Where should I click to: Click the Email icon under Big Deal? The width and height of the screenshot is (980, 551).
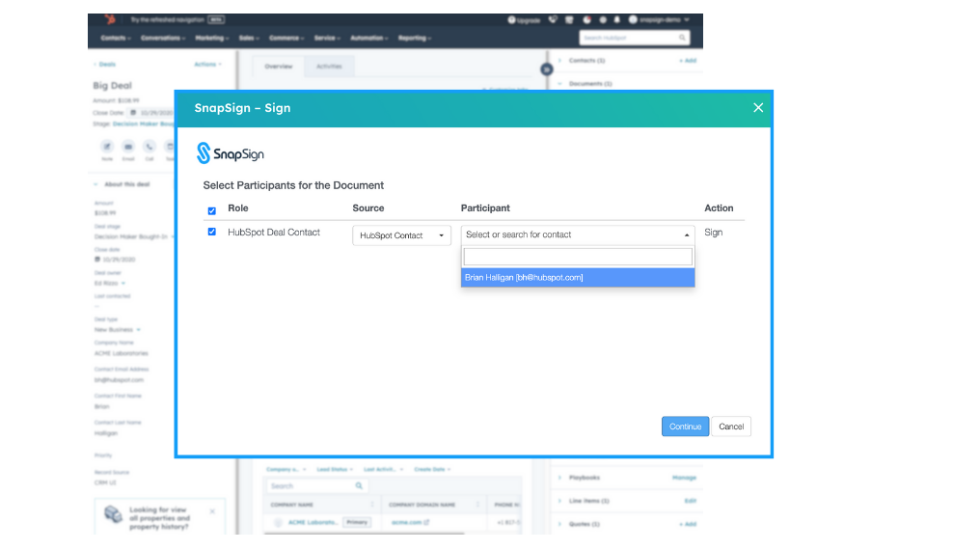click(128, 147)
